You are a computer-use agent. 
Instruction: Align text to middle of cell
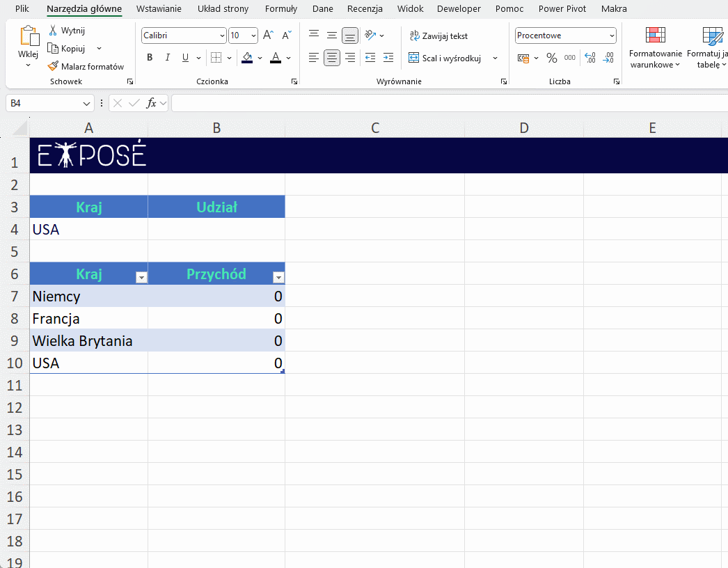pyautogui.click(x=331, y=35)
